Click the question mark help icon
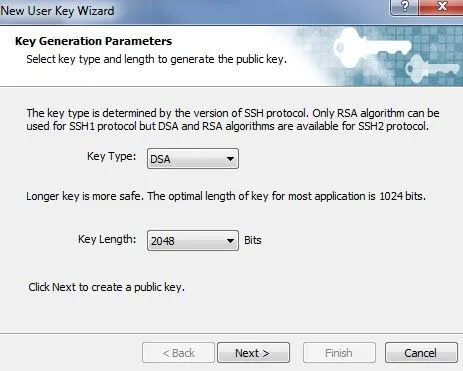Viewport: 463px width, 371px height. click(x=404, y=7)
